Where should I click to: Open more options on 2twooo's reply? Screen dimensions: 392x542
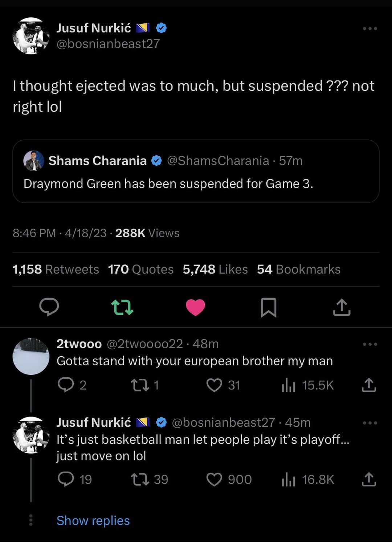point(370,344)
